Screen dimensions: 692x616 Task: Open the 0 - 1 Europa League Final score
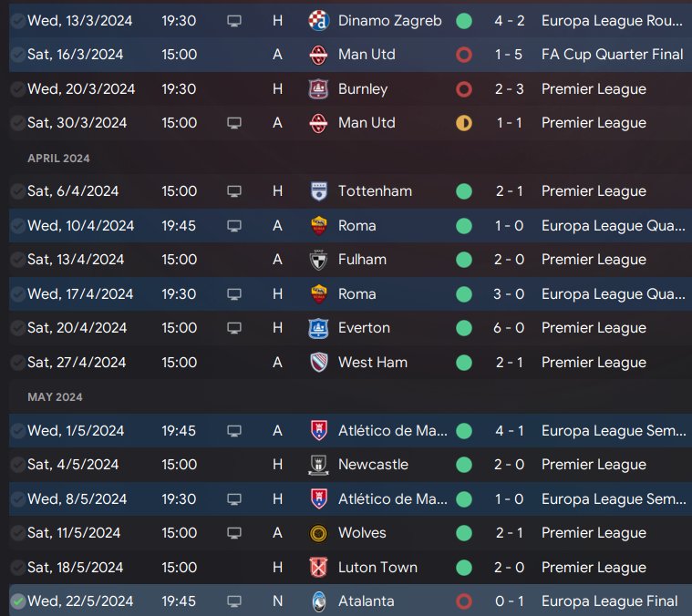click(509, 601)
